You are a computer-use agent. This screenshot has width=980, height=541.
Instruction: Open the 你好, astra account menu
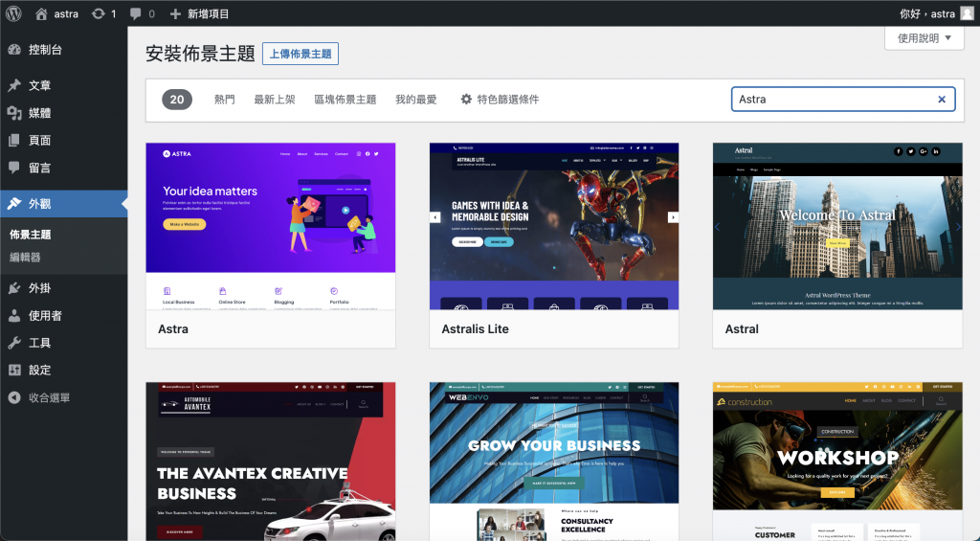click(936, 13)
